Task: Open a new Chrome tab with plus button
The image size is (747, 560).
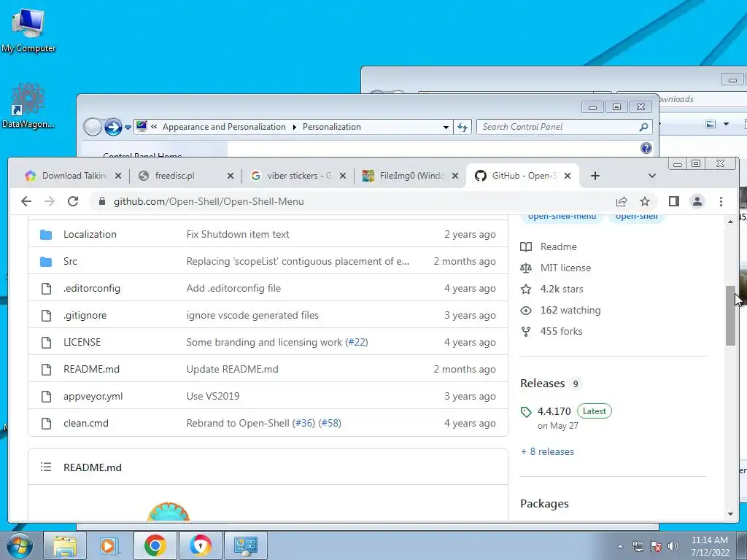Action: 595,176
